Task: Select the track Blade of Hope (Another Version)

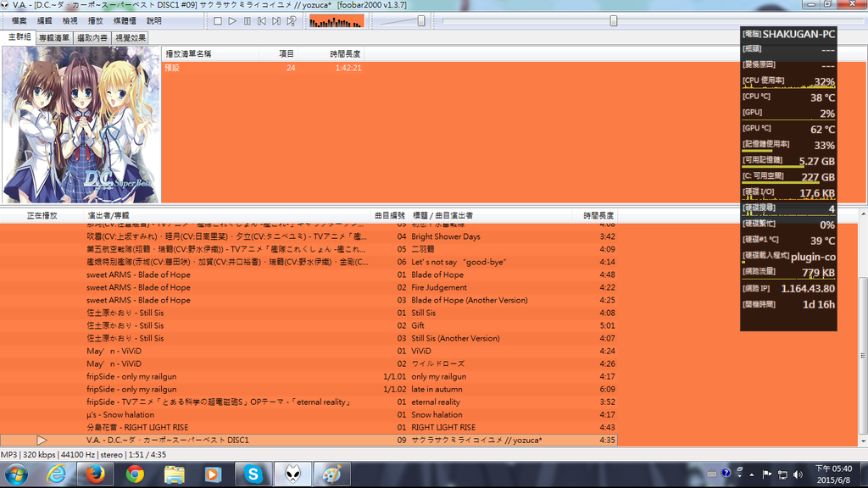Action: click(309, 301)
